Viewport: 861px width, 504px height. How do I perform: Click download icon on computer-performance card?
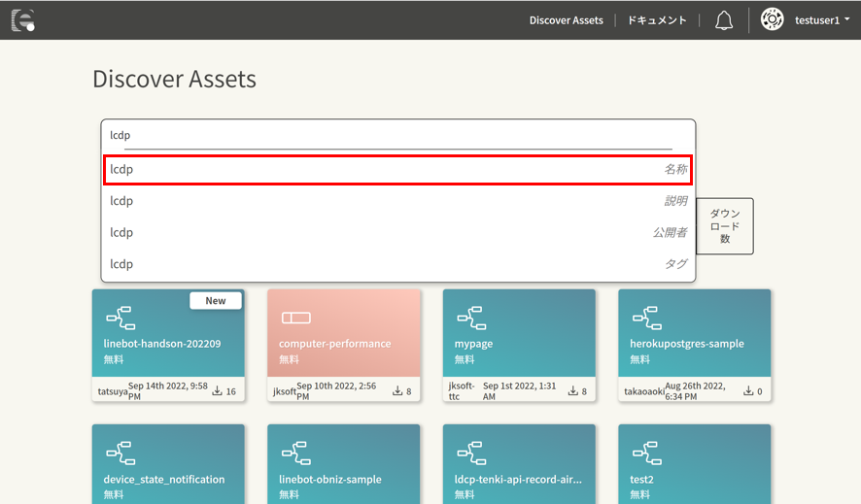pyautogui.click(x=397, y=391)
